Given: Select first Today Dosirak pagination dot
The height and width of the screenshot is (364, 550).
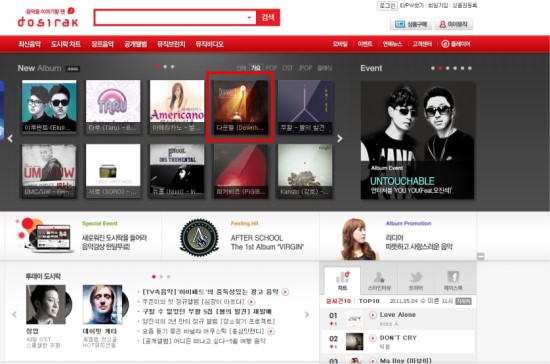Looking at the screenshot, I should (154, 276).
